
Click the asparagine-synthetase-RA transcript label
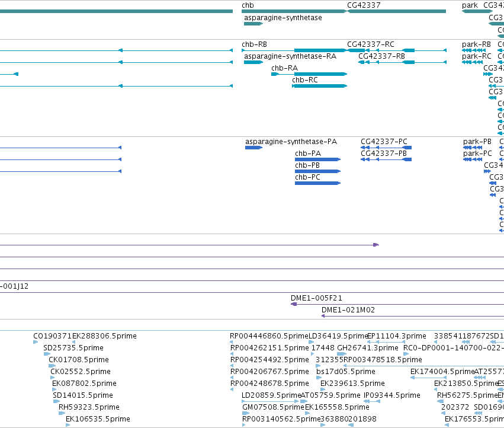290,56
